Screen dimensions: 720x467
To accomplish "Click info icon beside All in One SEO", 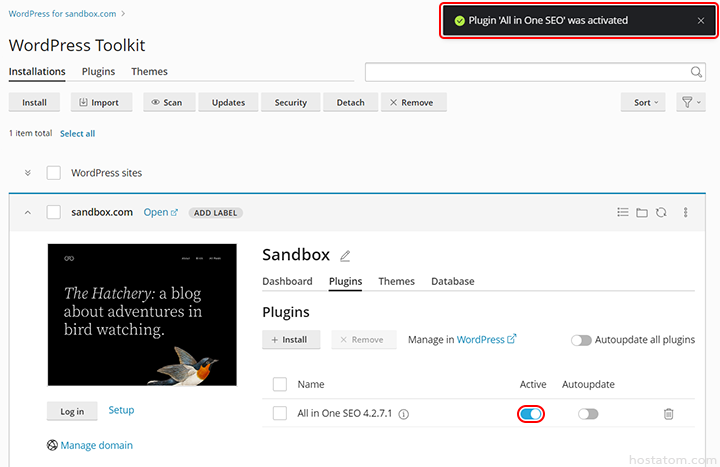I will (404, 414).
